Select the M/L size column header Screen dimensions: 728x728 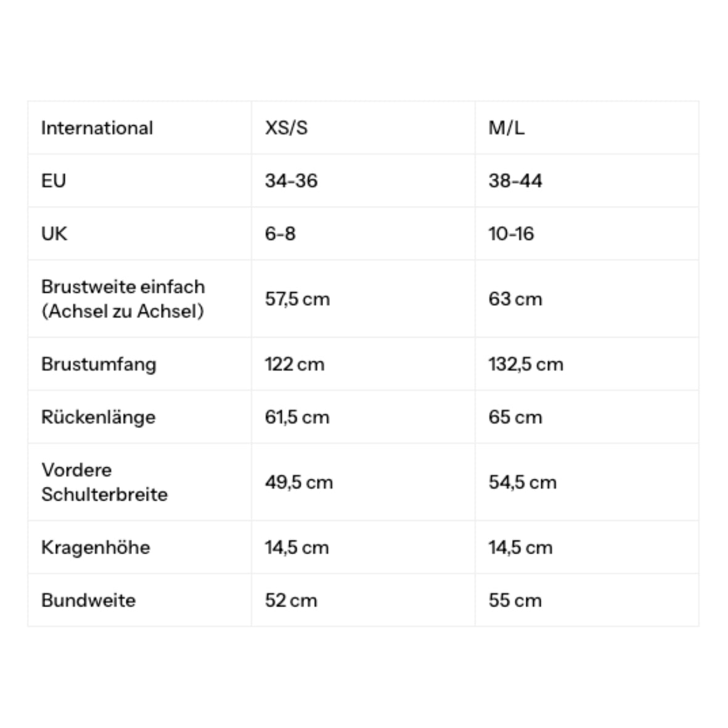click(x=506, y=128)
